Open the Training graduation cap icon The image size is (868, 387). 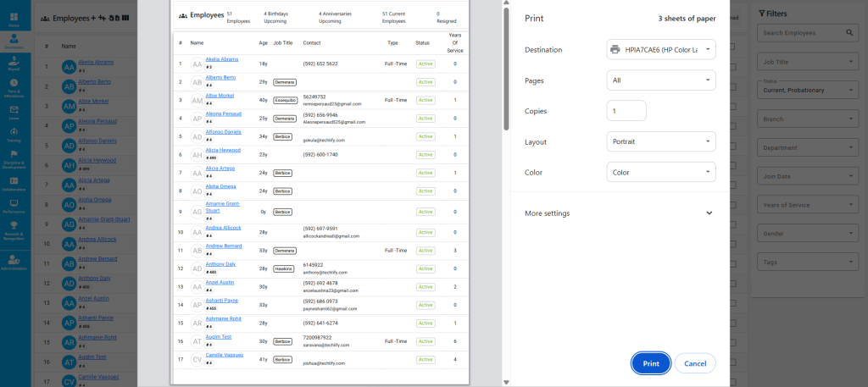pos(14,134)
